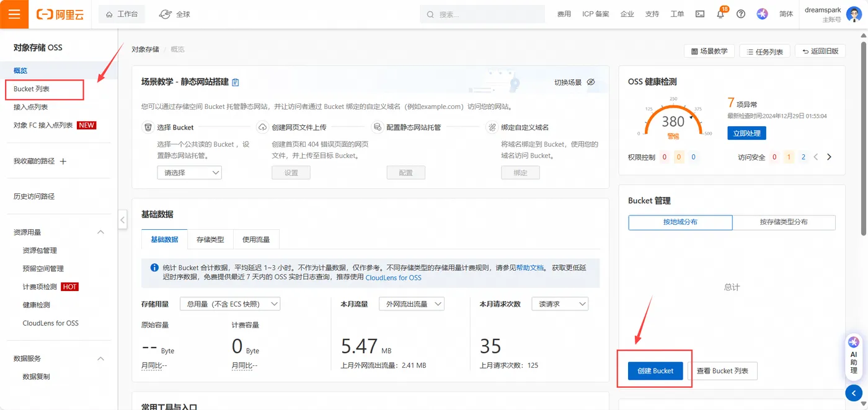868x410 pixels.
Task: Click the ICP 备案 top menu item
Action: tap(595, 14)
